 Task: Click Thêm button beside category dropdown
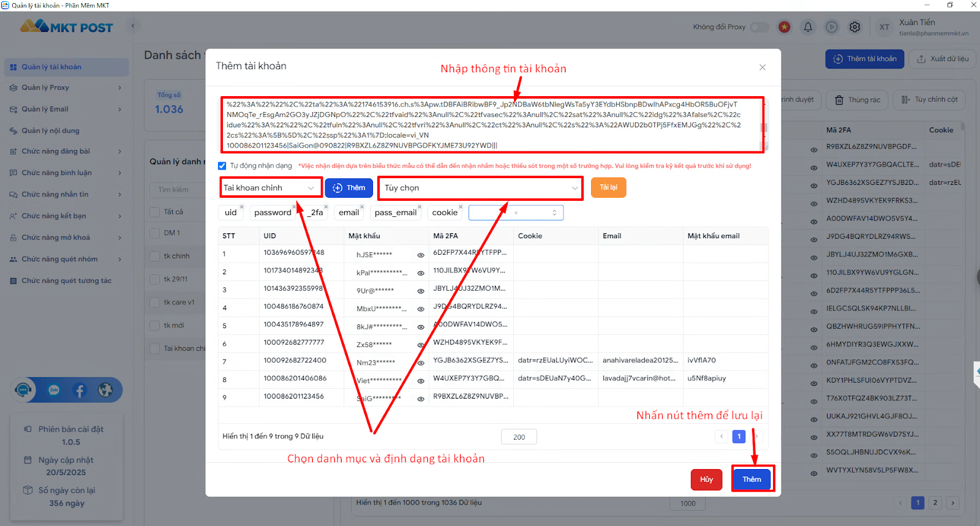[349, 188]
